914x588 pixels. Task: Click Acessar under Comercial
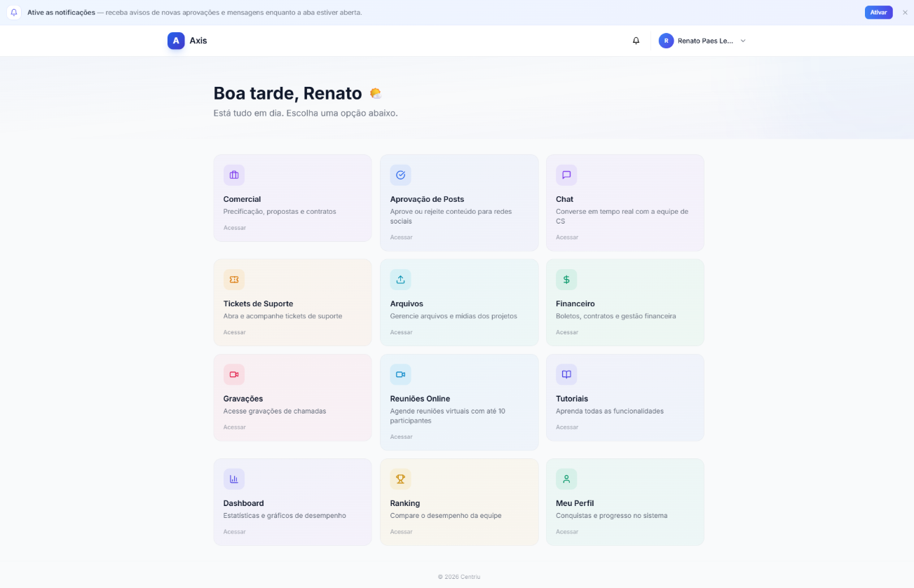pos(235,228)
